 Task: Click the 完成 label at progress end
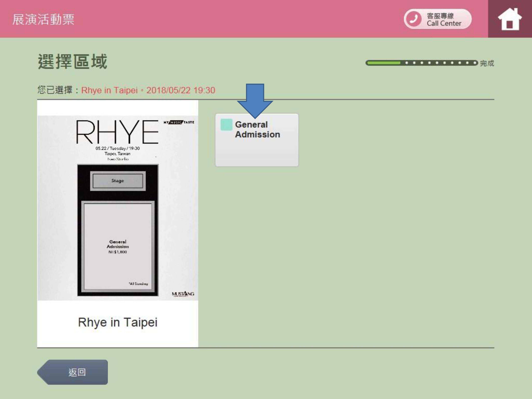487,63
